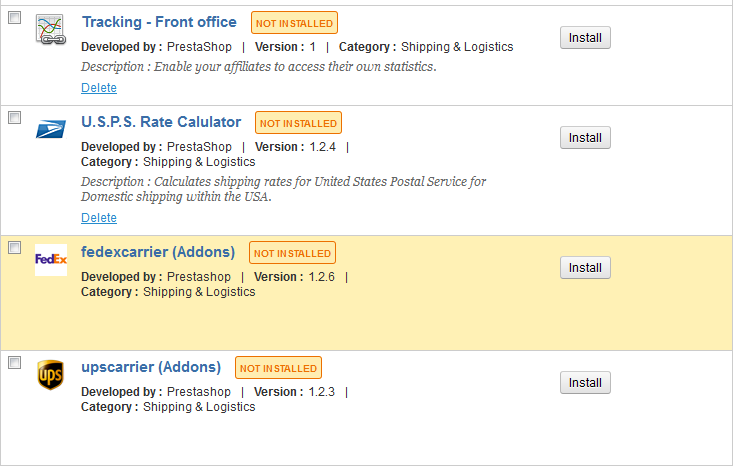Click Delete under U.S.P.S. Rate Calulator
This screenshot has width=737, height=468.
[x=99, y=218]
